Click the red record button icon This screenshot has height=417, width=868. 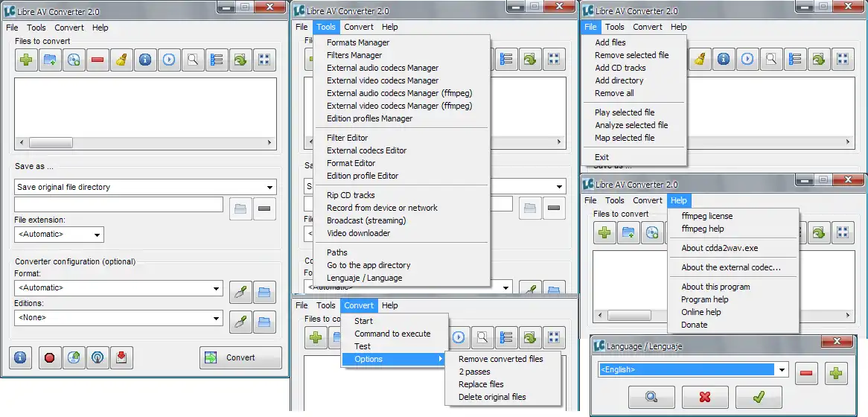pos(50,357)
